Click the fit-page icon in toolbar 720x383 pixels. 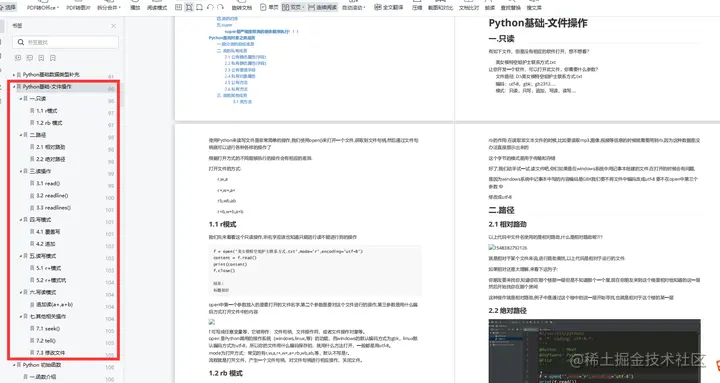pos(189,7)
